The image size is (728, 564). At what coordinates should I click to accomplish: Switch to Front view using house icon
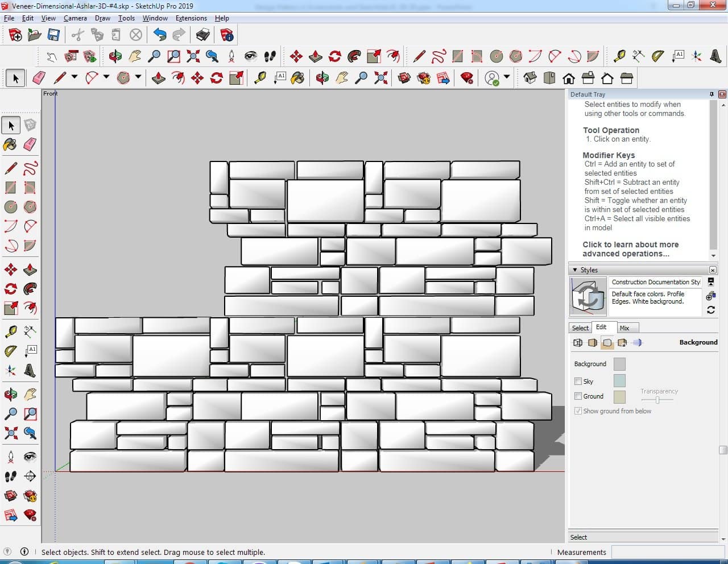tap(568, 78)
